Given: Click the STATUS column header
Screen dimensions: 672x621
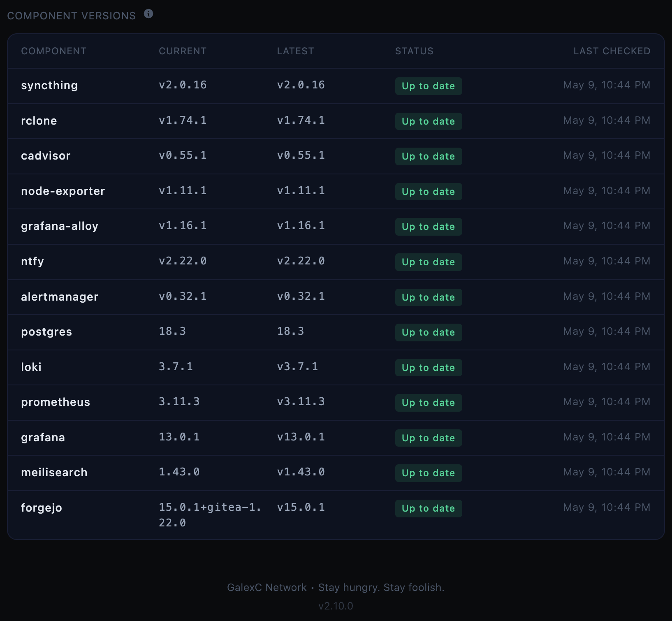Looking at the screenshot, I should tap(414, 51).
